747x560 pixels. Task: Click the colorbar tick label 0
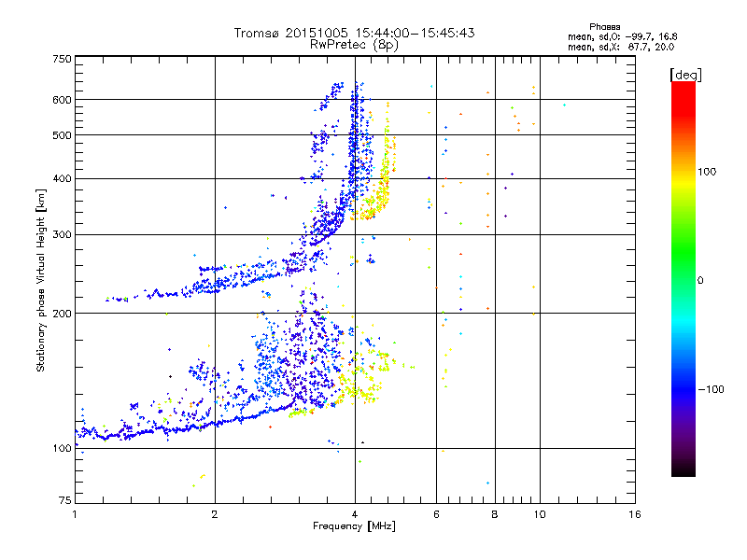click(700, 280)
